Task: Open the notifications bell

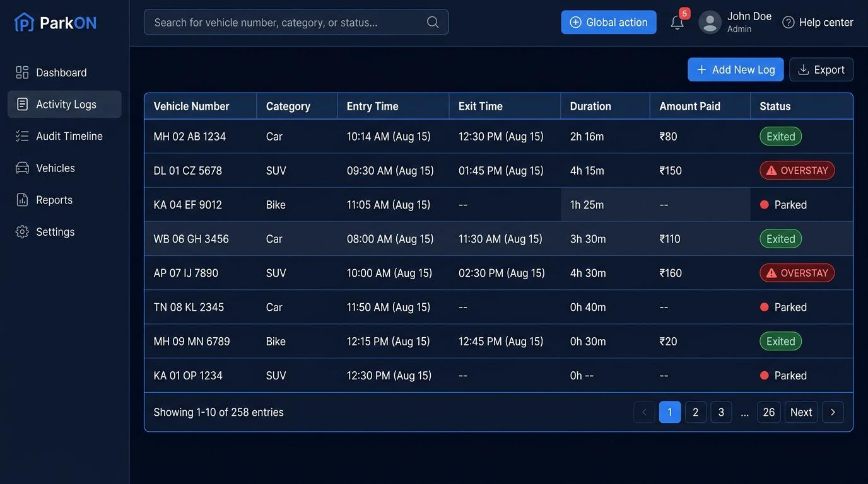Action: (677, 22)
